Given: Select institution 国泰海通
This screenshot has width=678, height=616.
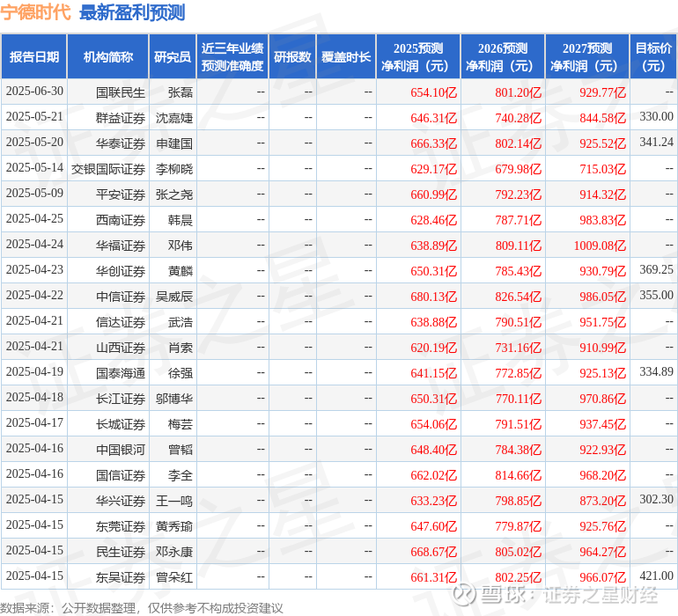Looking at the screenshot, I should click(121, 373).
